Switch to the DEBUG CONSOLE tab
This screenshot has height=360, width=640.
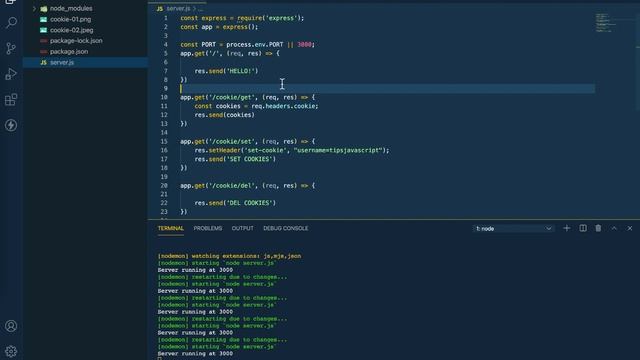pyautogui.click(x=286, y=228)
